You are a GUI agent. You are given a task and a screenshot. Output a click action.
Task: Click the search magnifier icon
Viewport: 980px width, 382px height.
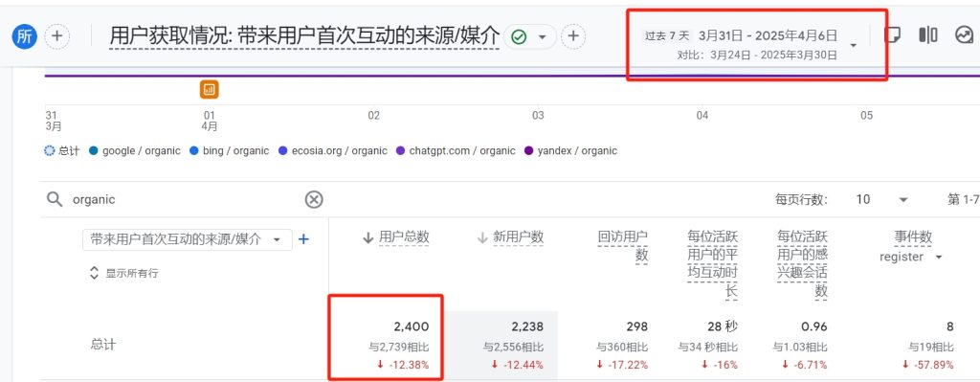click(x=55, y=199)
